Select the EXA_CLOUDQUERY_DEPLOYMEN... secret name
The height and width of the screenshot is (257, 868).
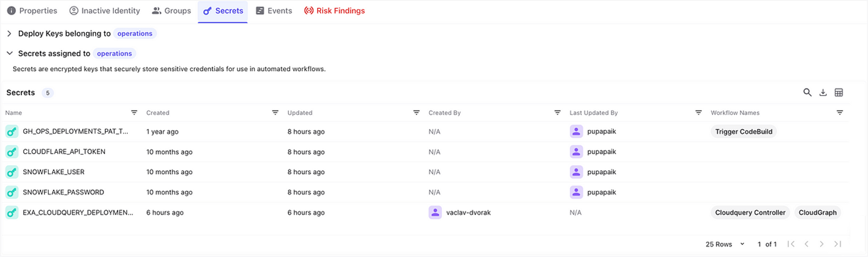coord(78,212)
